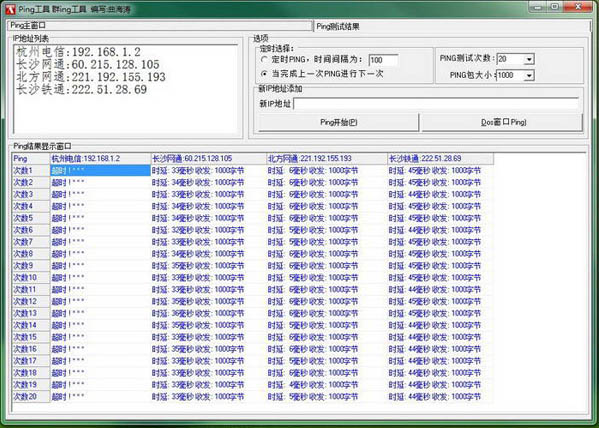This screenshot has height=428, width=599.
Task: Switch to the Ping主窗口 tab
Action: [160, 26]
